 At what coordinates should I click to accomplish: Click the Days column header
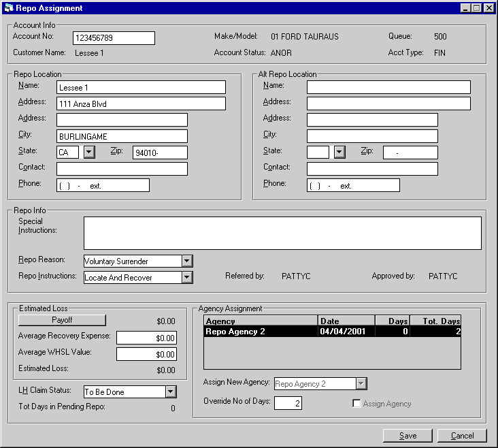click(x=393, y=321)
